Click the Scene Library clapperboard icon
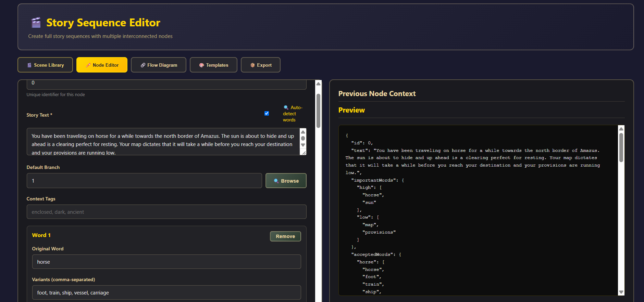644x302 pixels. pos(29,65)
